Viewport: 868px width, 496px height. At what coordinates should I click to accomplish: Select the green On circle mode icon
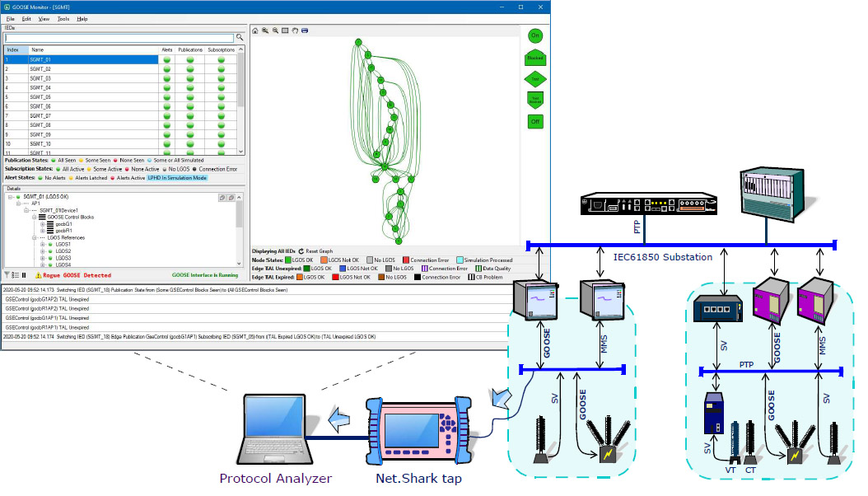tap(535, 36)
